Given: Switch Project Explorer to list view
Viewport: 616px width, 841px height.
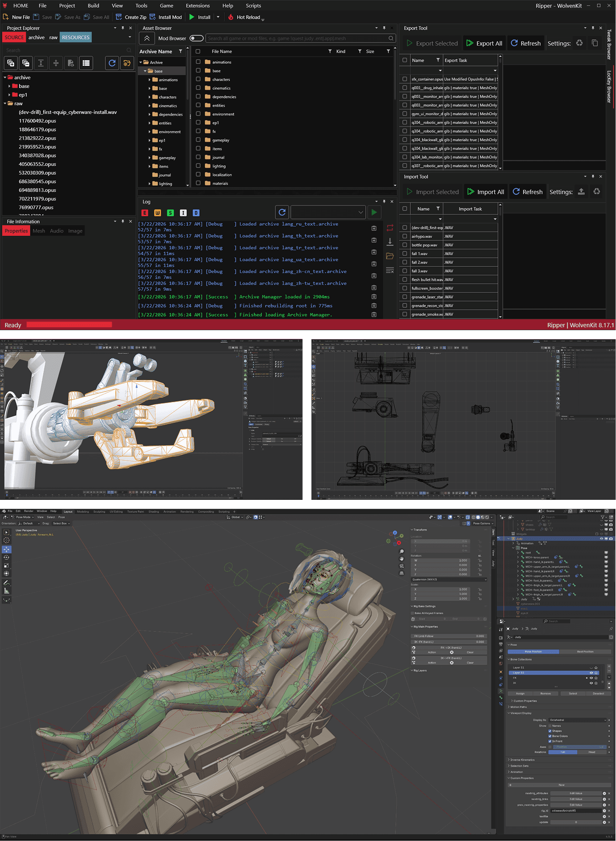Looking at the screenshot, I should coord(86,63).
